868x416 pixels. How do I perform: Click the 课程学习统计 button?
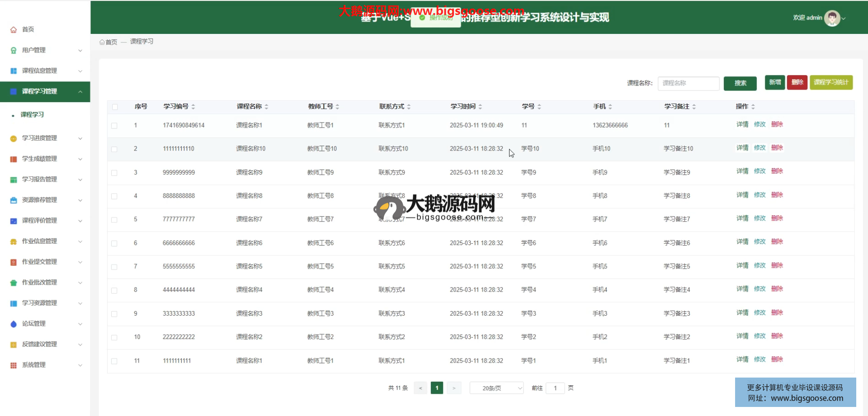831,82
